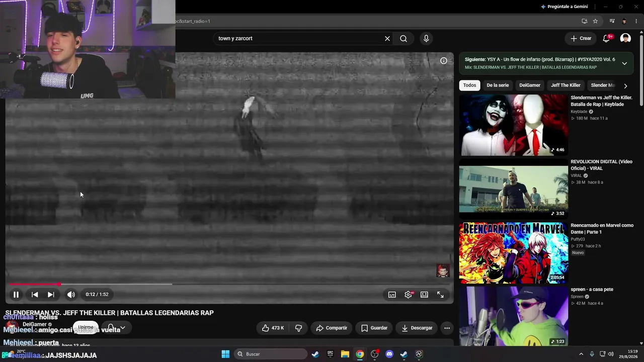The image size is (644, 362).
Task: Open the channel watermark on the video
Action: click(443, 271)
